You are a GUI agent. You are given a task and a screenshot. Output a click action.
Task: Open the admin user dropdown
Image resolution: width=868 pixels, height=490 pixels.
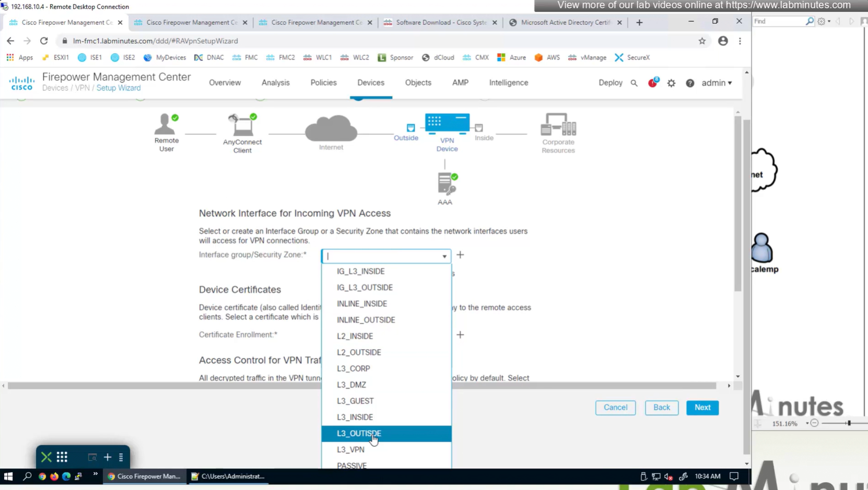[717, 83]
